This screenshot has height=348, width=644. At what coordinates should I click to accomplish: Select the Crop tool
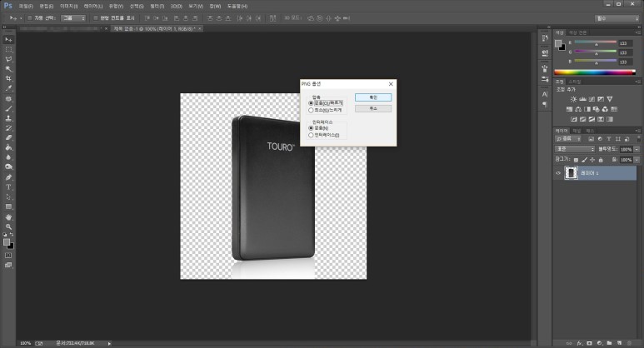tap(8, 78)
